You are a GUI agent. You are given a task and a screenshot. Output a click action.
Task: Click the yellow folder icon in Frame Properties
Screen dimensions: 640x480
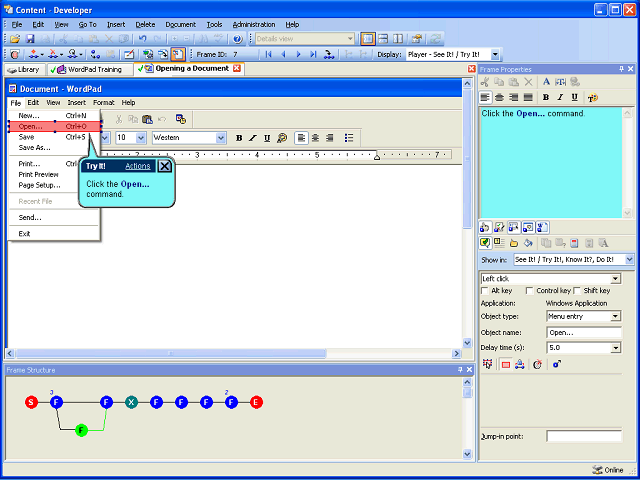tap(514, 243)
